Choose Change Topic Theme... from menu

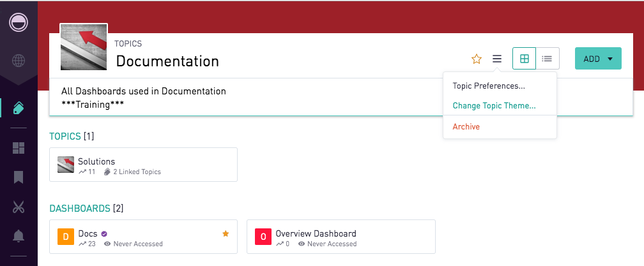coord(494,106)
